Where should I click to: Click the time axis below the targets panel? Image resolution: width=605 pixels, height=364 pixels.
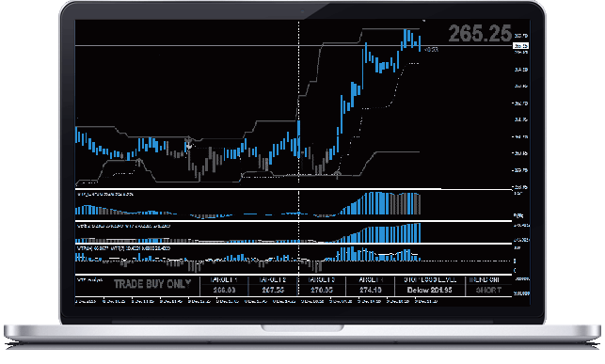point(256,301)
